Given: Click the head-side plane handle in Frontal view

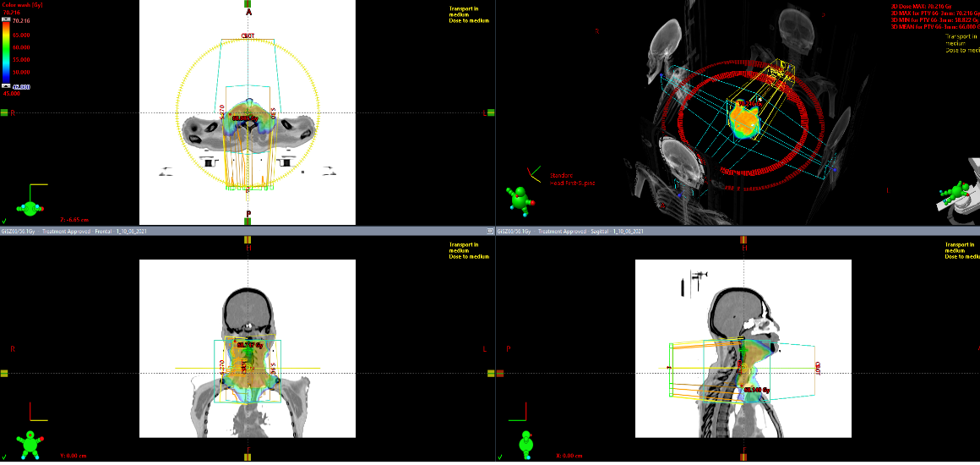Looking at the screenshot, I should point(248,240).
